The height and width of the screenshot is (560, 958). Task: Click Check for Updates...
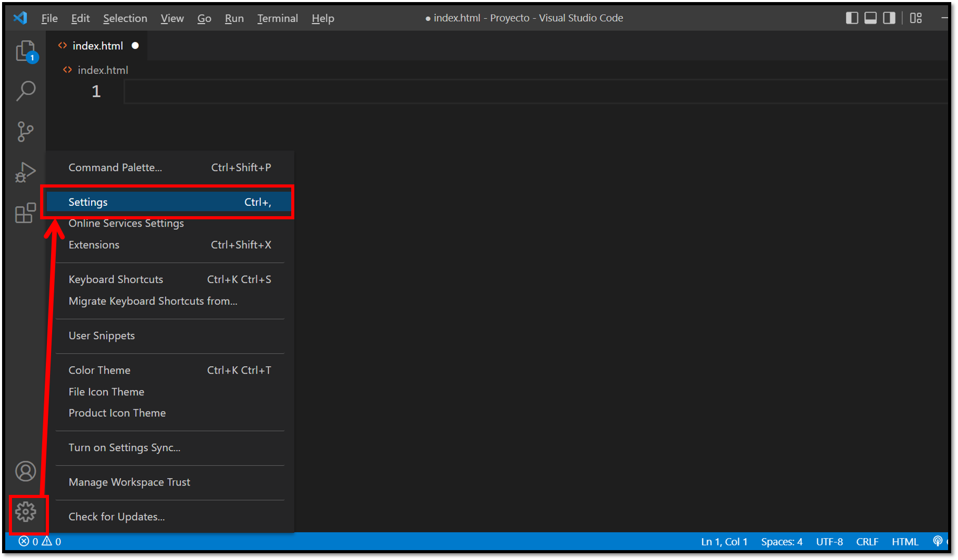170,517
